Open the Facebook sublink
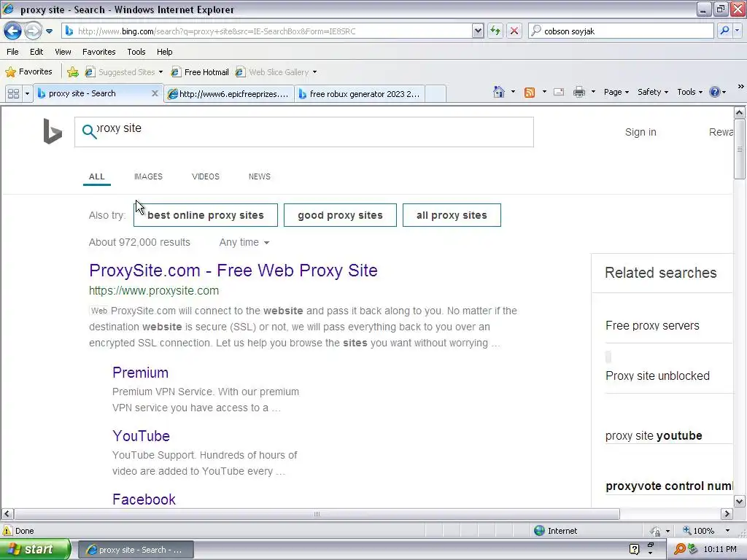 (x=144, y=499)
